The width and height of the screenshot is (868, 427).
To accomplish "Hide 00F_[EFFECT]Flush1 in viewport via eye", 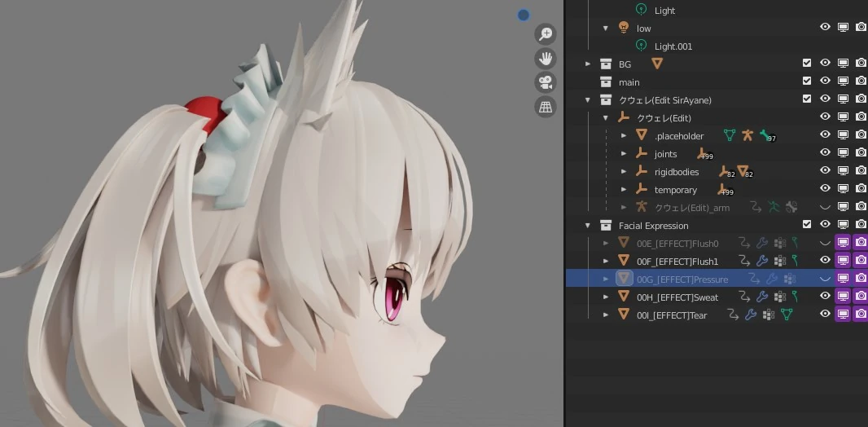I will [x=825, y=260].
